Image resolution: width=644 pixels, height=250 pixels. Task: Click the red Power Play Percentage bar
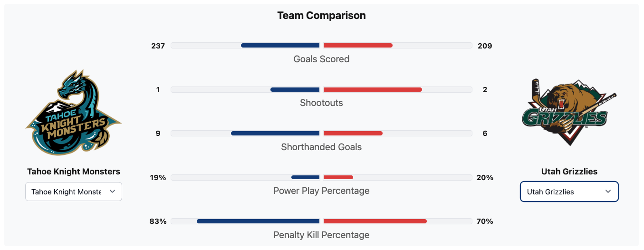pos(338,177)
